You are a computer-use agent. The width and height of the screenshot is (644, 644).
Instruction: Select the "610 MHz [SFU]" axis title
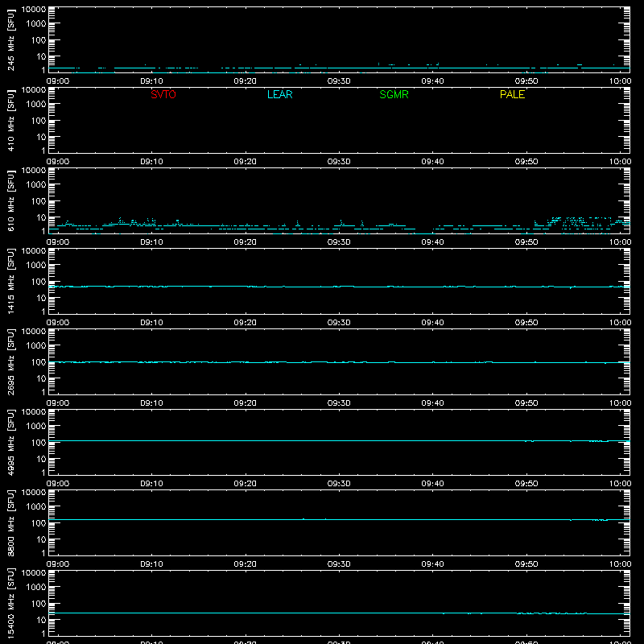[11, 200]
